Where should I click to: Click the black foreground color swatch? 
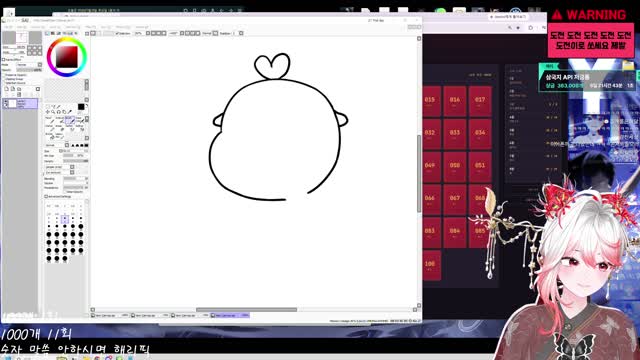click(81, 107)
